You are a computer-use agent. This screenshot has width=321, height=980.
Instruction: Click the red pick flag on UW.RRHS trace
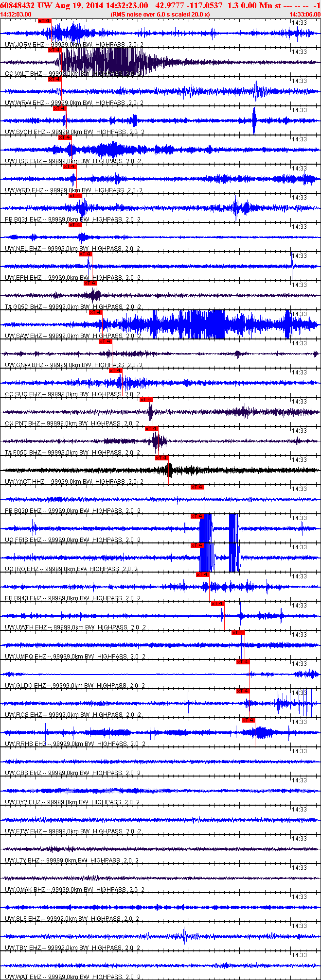(x=249, y=720)
